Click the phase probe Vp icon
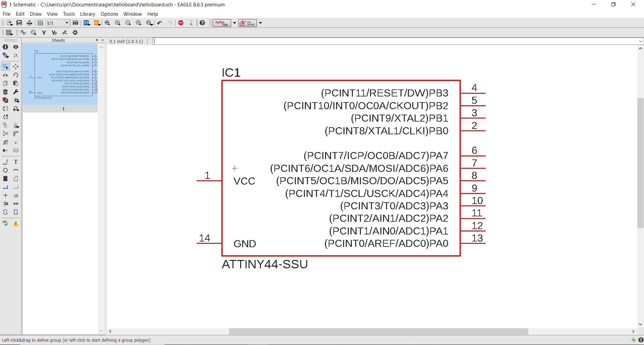This screenshot has width=644, height=345. 54,32
